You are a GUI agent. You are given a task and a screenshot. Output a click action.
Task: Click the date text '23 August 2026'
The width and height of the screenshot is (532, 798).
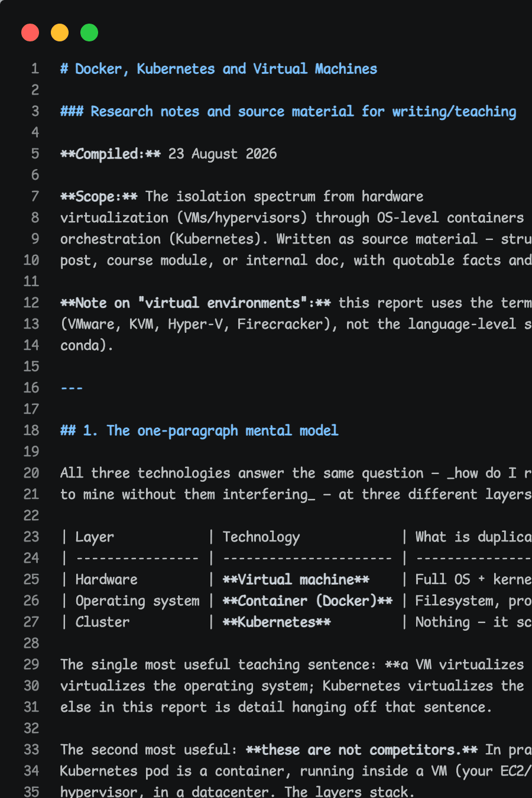[222, 154]
